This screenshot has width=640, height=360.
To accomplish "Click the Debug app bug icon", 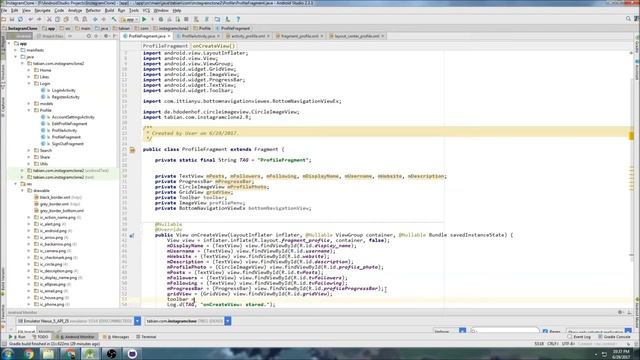I will pyautogui.click(x=161, y=19).
